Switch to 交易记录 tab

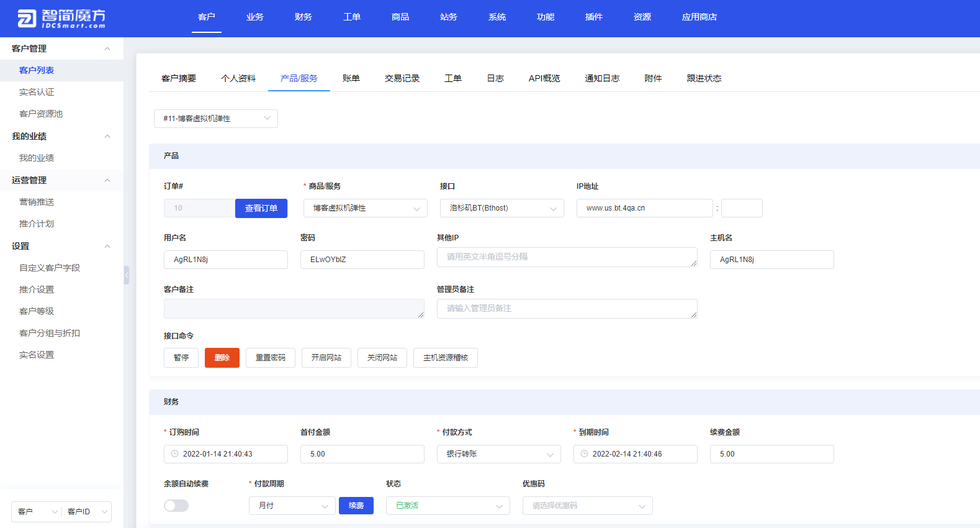point(402,78)
